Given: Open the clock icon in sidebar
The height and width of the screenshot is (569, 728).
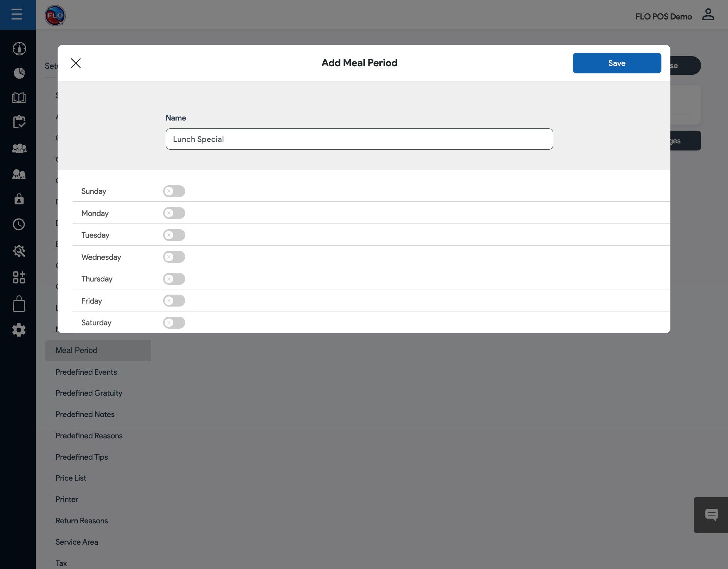Looking at the screenshot, I should [x=19, y=224].
